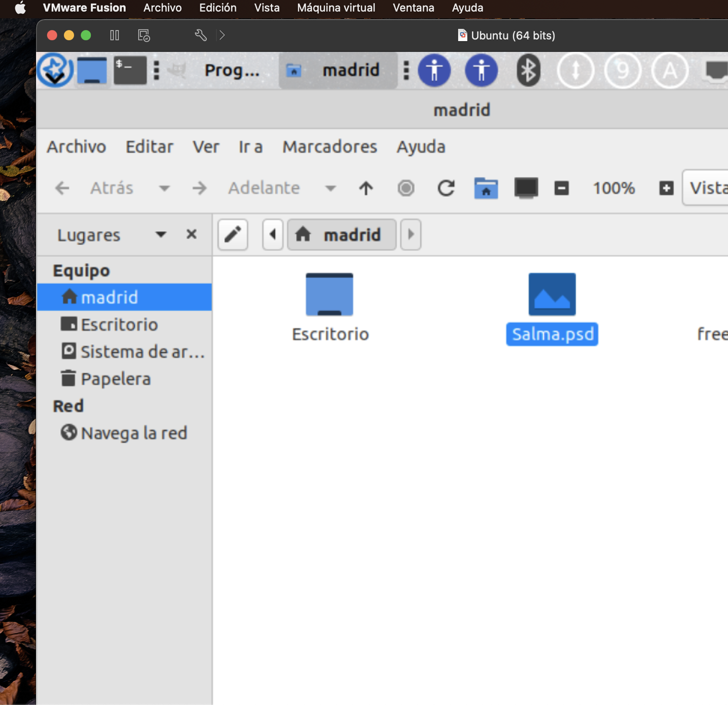Reload the current folder

(446, 189)
